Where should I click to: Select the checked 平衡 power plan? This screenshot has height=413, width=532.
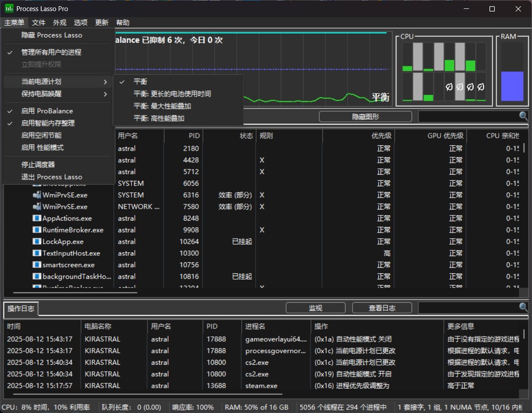(x=178, y=82)
